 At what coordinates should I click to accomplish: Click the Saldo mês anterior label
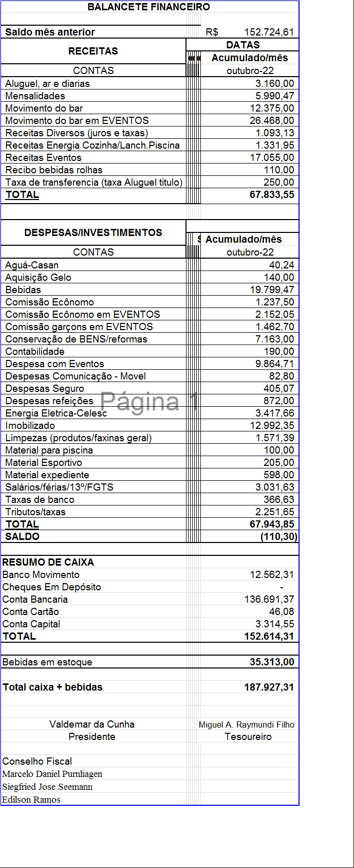[50, 32]
